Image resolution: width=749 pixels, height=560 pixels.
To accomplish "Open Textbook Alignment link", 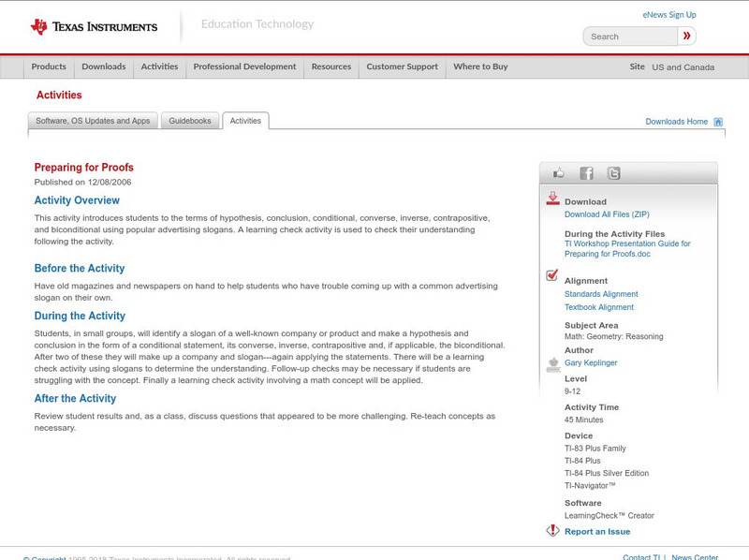I will (599, 307).
